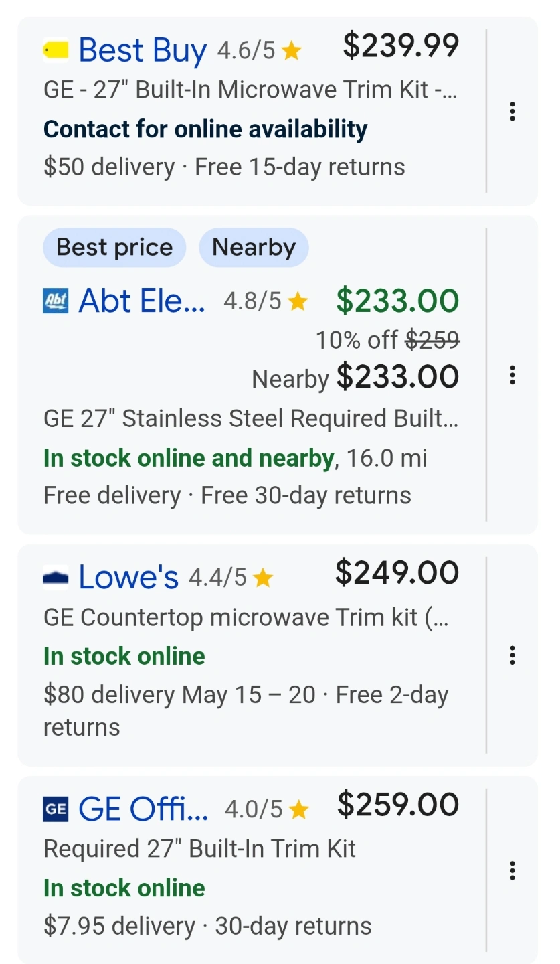Open the GE Offi... store link
This screenshot has width=560, height=964.
point(143,809)
